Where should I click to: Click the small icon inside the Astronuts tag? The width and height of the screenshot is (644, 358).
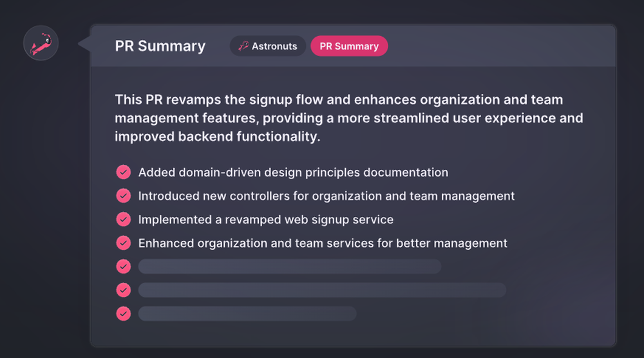click(x=243, y=46)
